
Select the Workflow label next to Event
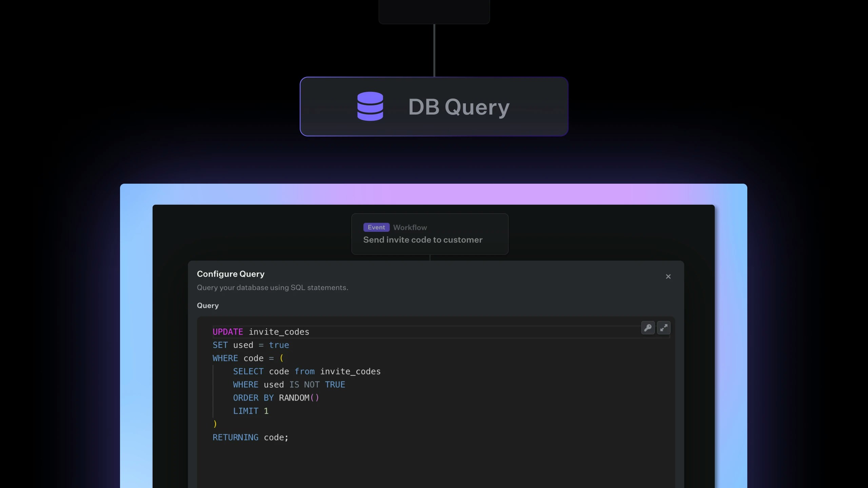[410, 227]
